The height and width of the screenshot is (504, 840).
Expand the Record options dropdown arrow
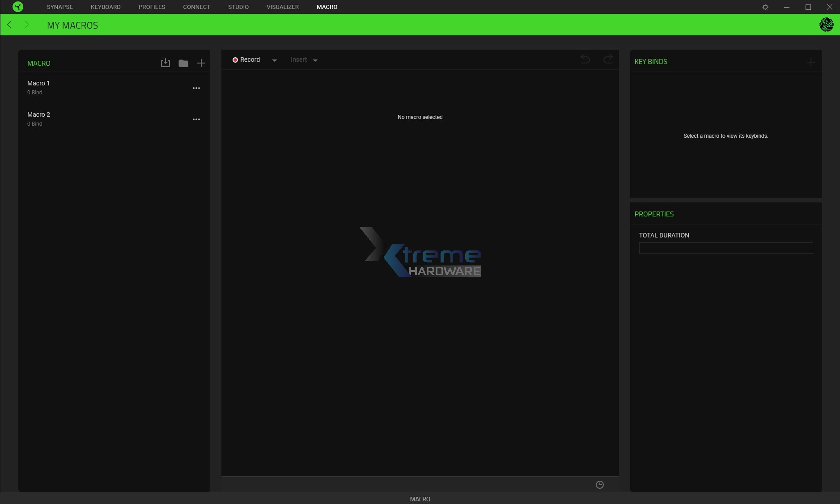(x=275, y=60)
